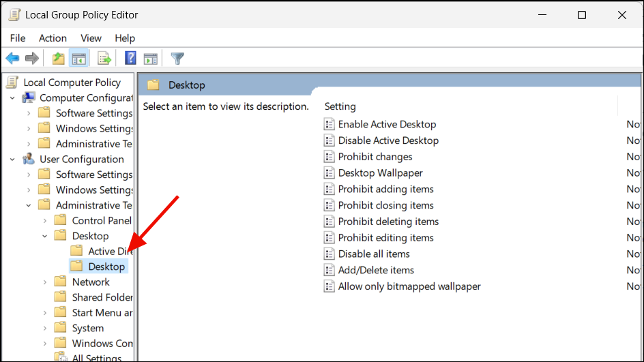The image size is (644, 362).
Task: Expand the Control Panel tree node
Action: pyautogui.click(x=45, y=221)
